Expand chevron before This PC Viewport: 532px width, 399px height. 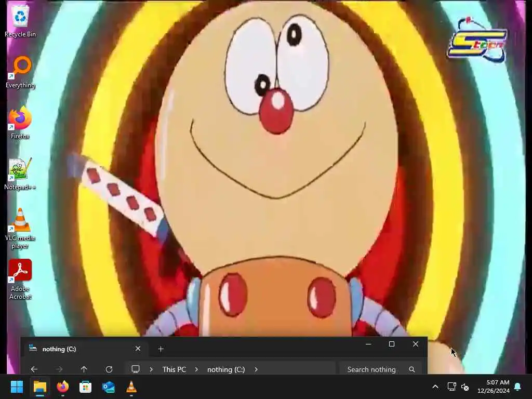(151, 369)
